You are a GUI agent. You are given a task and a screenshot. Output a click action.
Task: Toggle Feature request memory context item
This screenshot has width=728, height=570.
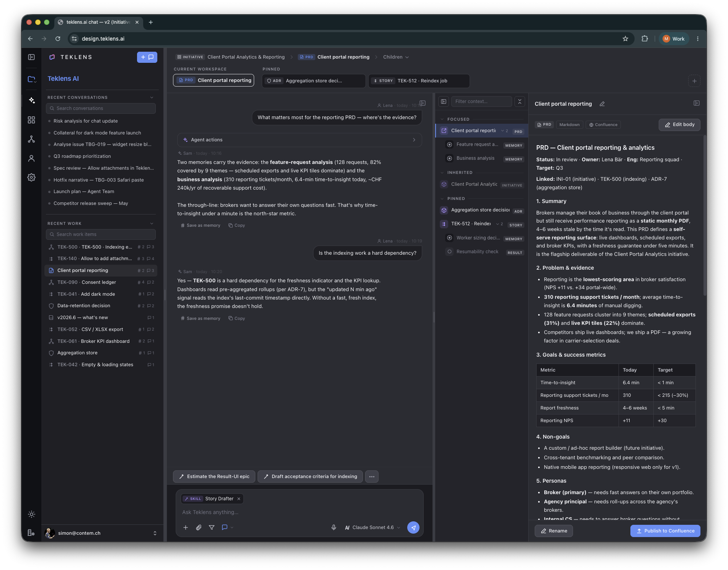pos(450,145)
